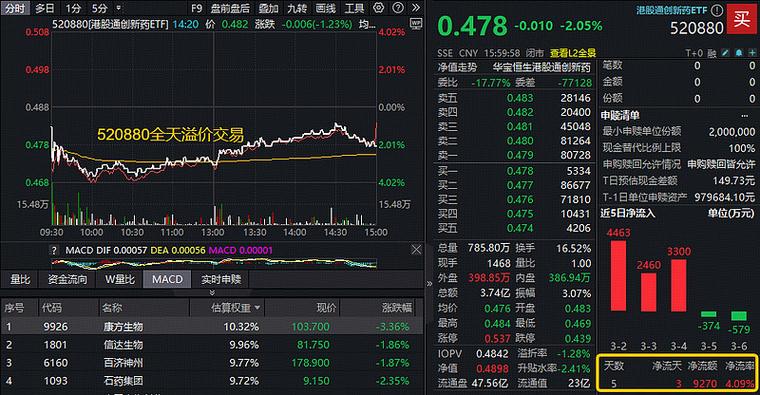Click the 3-6 net outflow bar -579

(x=739, y=316)
